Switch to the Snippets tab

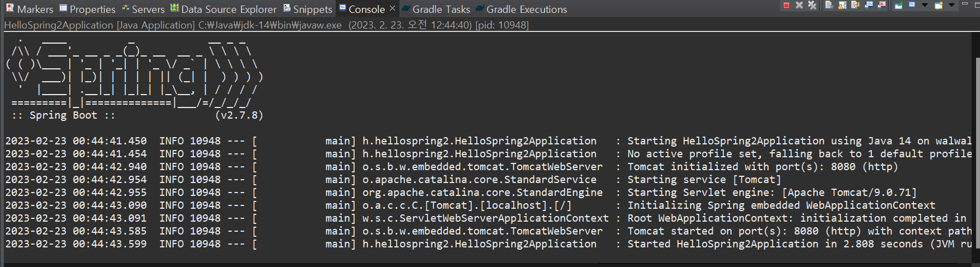click(x=308, y=9)
